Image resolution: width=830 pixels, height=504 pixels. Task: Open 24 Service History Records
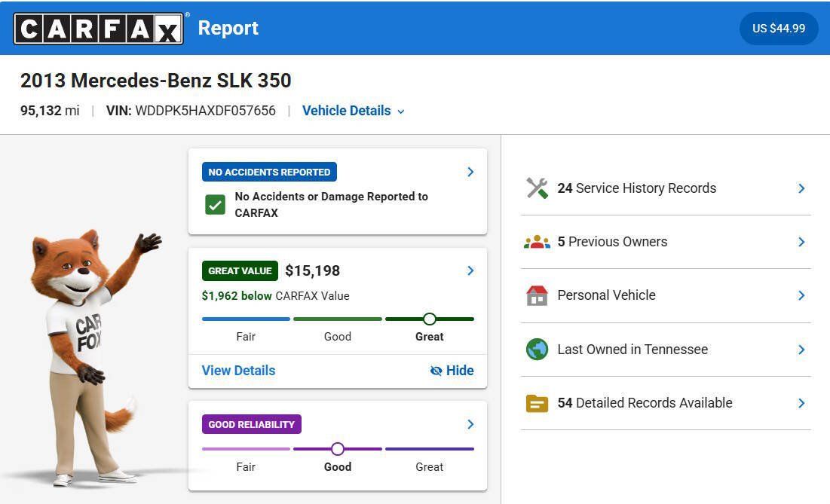click(666, 188)
